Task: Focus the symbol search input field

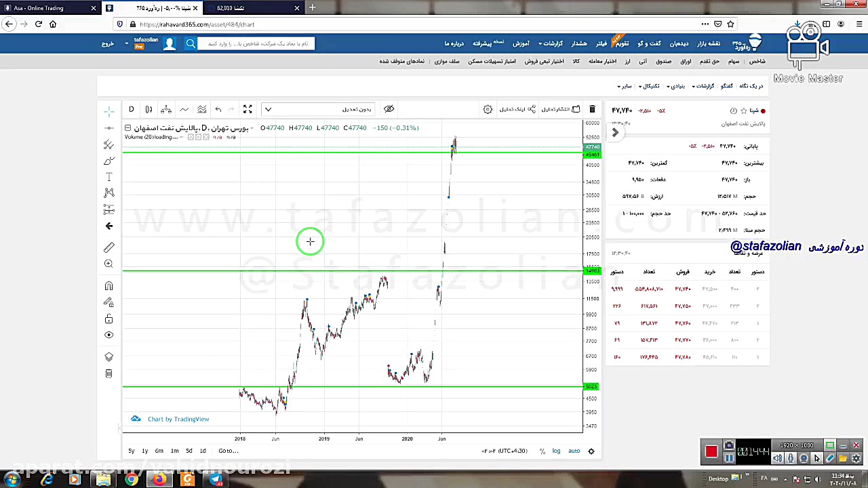Action: [x=256, y=43]
